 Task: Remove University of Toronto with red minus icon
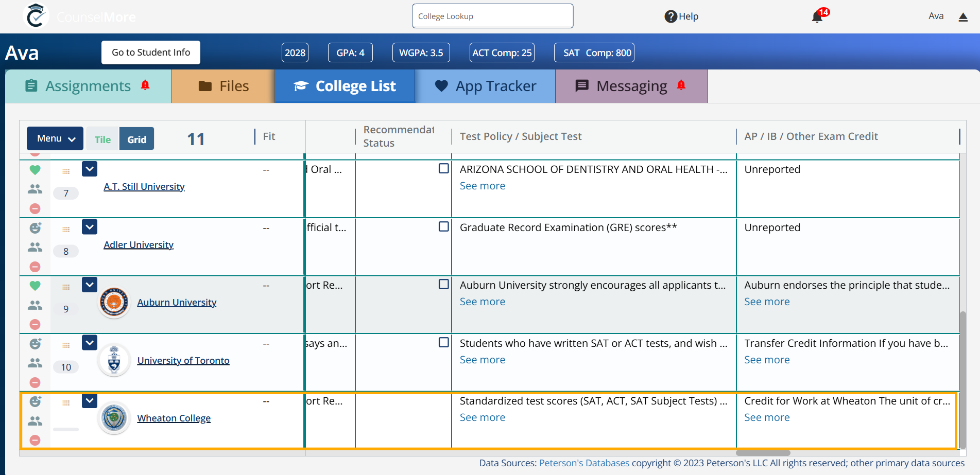(x=35, y=382)
